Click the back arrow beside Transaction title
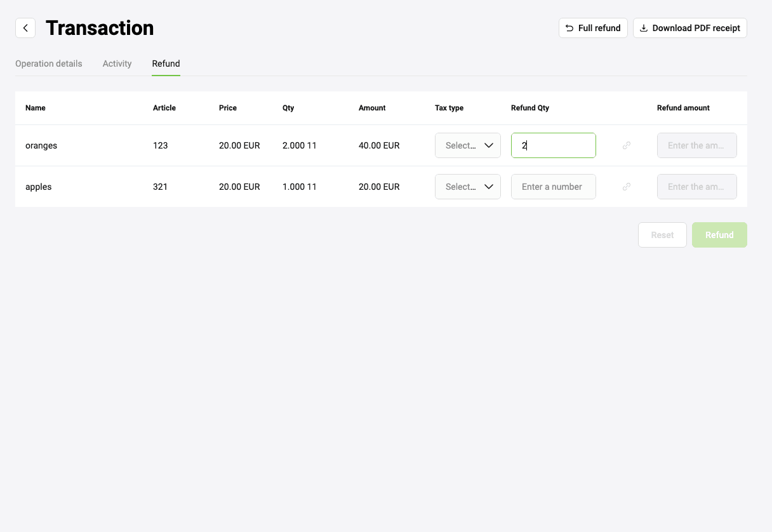This screenshot has height=532, width=772. point(25,28)
